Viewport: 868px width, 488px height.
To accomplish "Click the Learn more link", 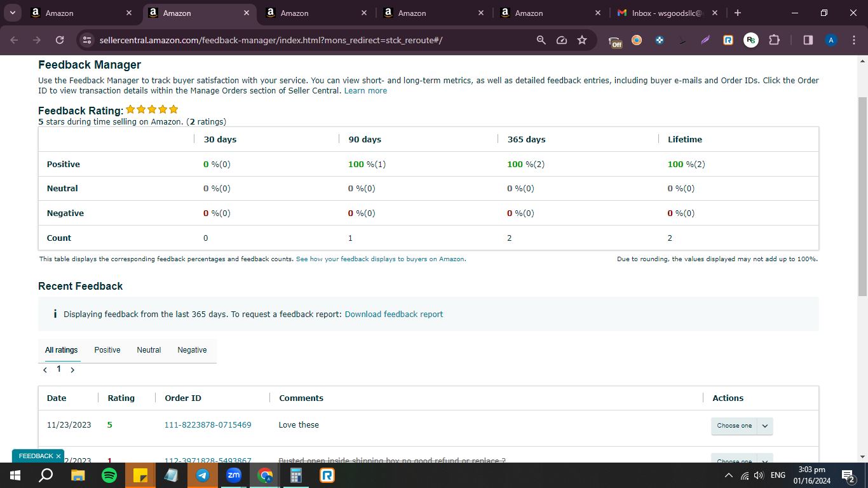I will coord(365,91).
